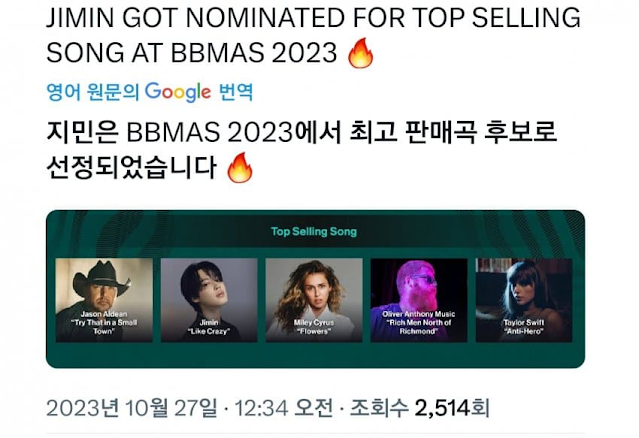Screen dimensions: 639x438
Task: Click the English tweet text headline
Action: pos(313,35)
